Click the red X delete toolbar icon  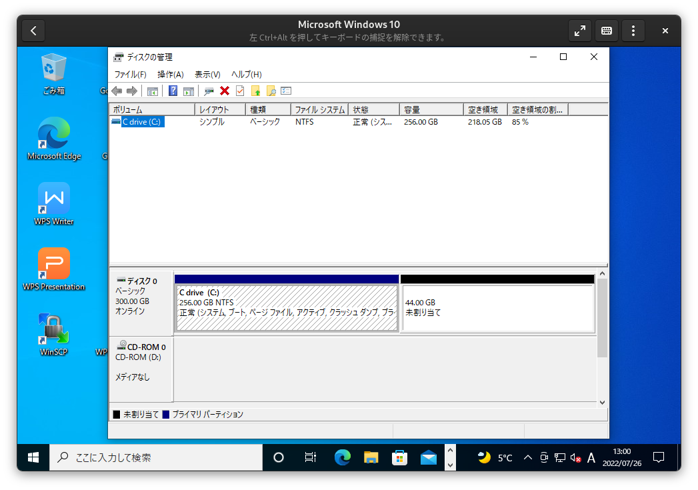(x=225, y=91)
